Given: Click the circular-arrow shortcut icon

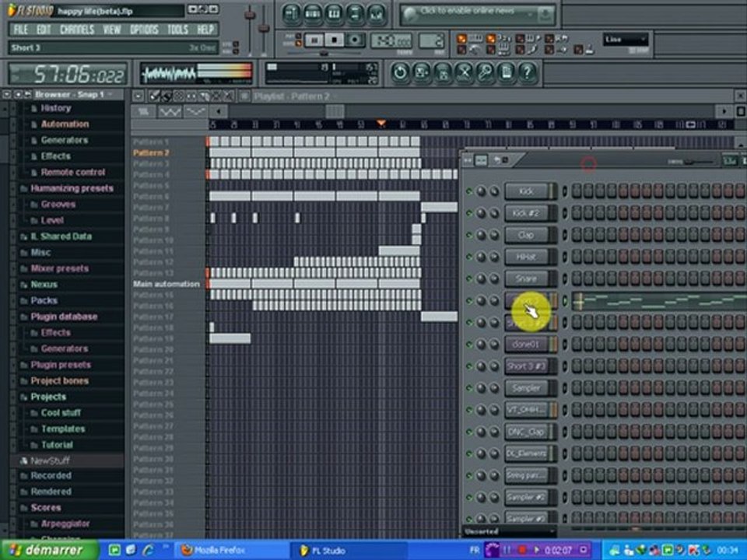Looking at the screenshot, I should point(400,73).
